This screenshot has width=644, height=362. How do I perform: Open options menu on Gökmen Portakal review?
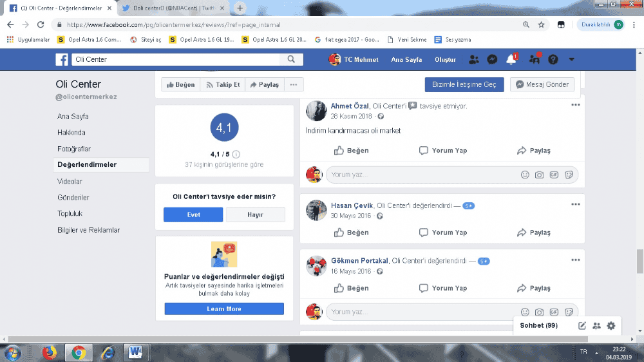point(575,260)
